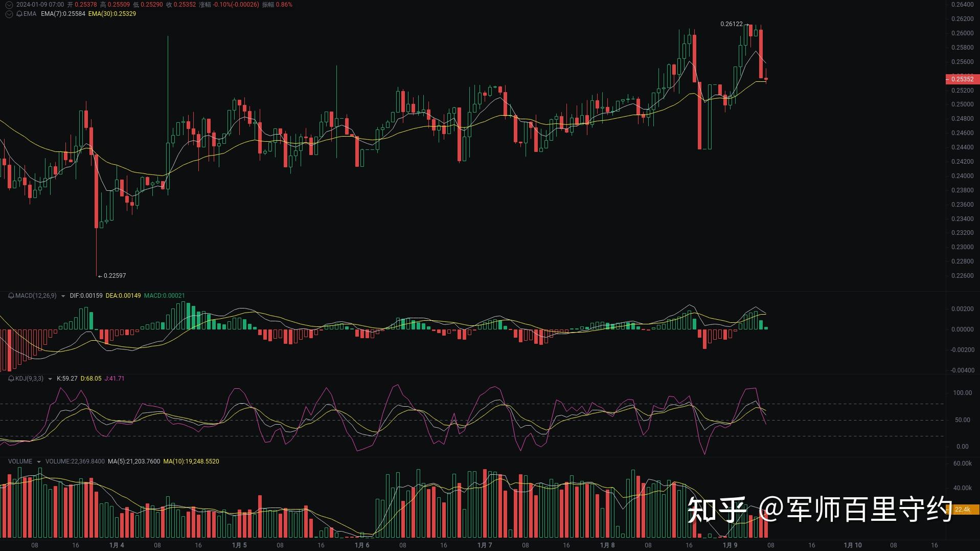Click the volume axis 40.00k label
This screenshot has width=980, height=551.
click(x=962, y=488)
